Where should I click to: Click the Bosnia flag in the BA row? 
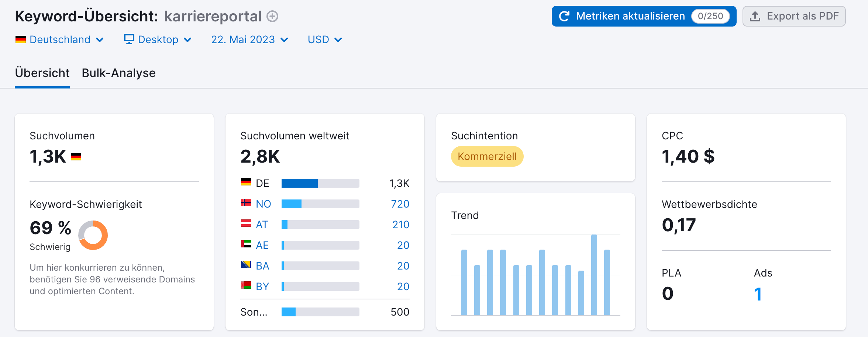(246, 264)
